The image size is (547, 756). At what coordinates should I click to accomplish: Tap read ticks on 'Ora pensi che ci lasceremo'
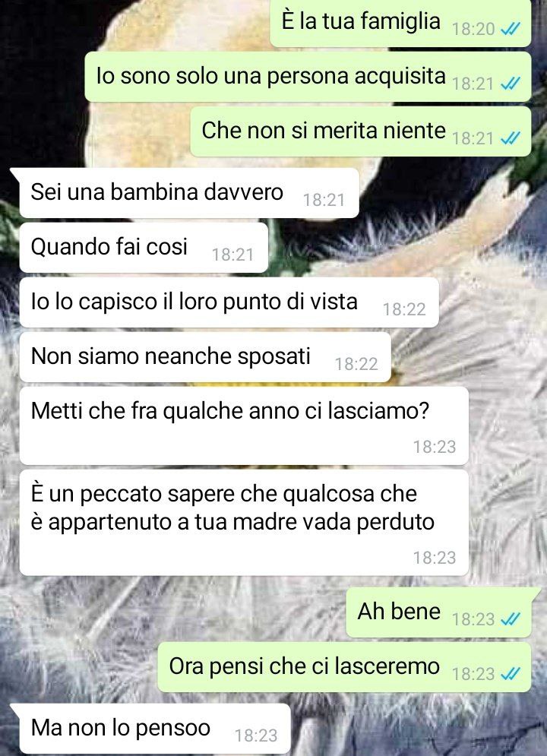(x=511, y=673)
